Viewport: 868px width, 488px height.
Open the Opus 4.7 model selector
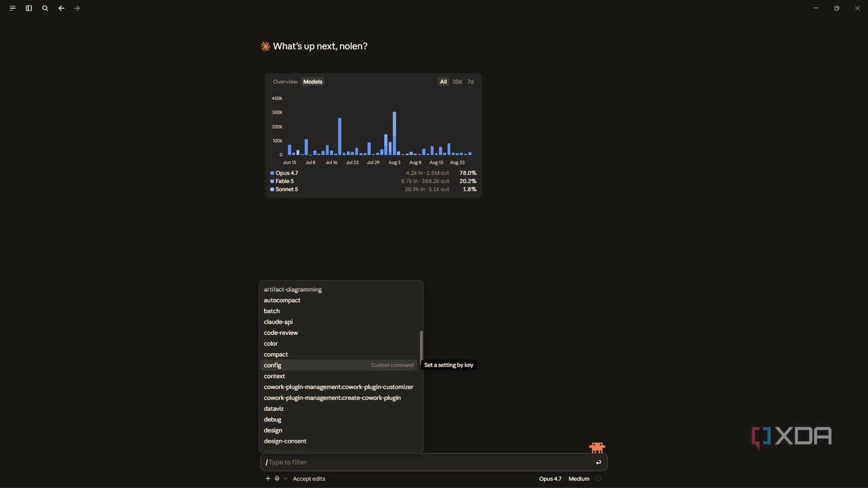(x=550, y=479)
